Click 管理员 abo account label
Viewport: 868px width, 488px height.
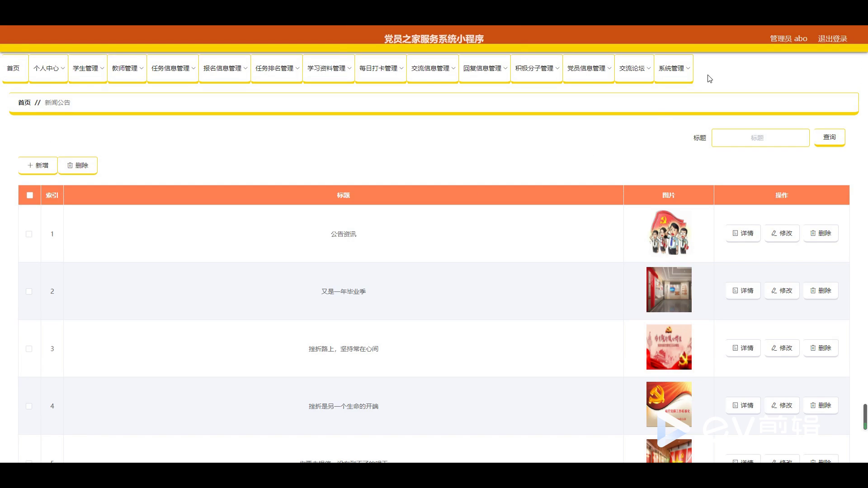coord(788,39)
